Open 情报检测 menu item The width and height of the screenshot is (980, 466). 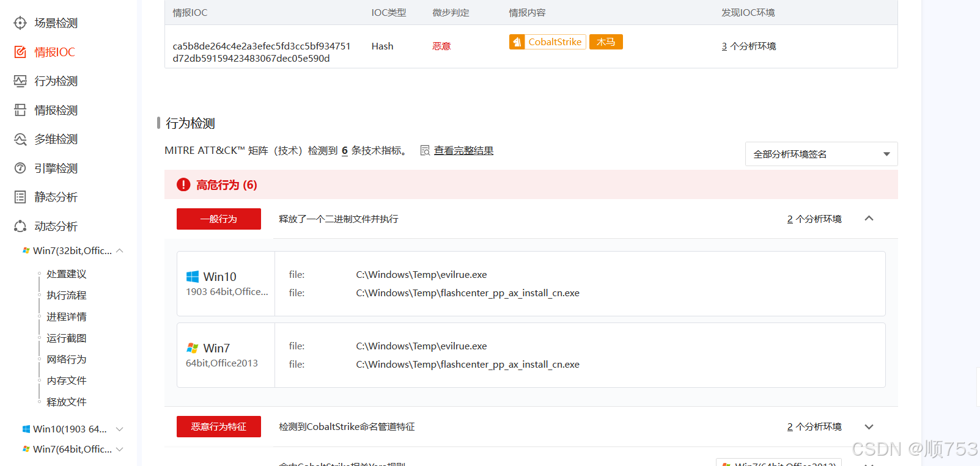pos(56,110)
